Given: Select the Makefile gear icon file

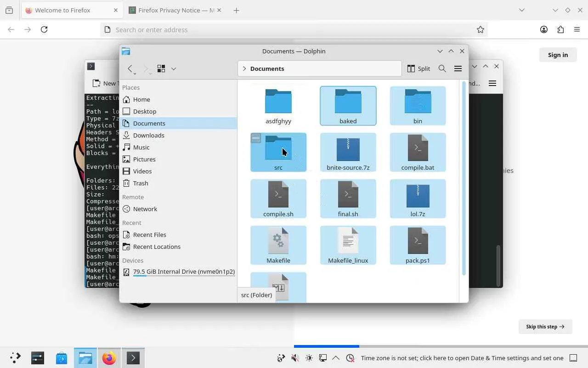Looking at the screenshot, I should [x=278, y=245].
